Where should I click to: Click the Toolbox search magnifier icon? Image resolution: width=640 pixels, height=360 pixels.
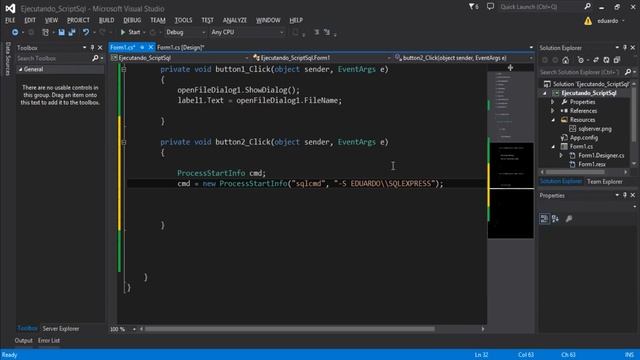pos(95,58)
